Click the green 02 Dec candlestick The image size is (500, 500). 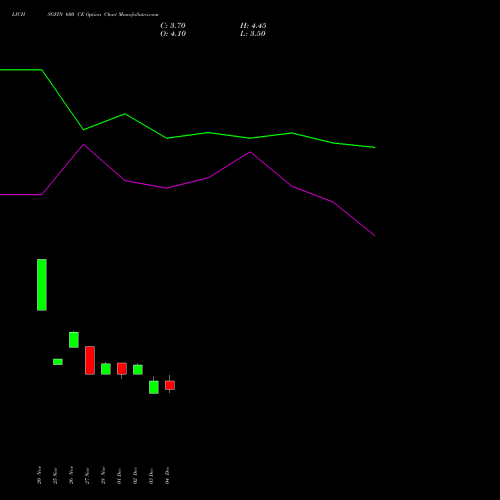138,369
